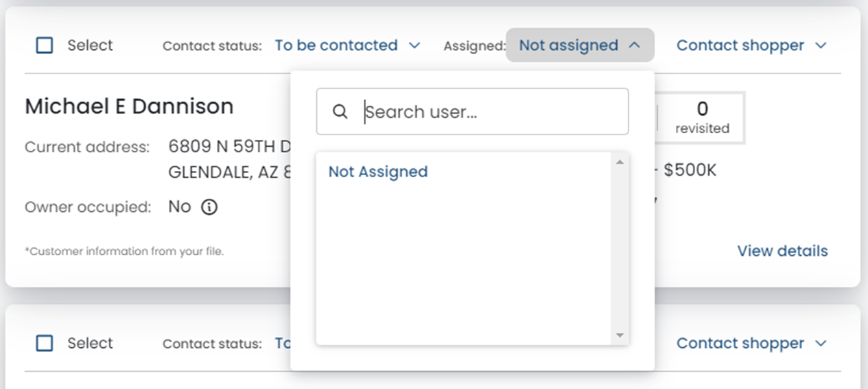Click the info icon beside Owner occupied
Screen dimensions: 868x389
pyautogui.click(x=209, y=207)
